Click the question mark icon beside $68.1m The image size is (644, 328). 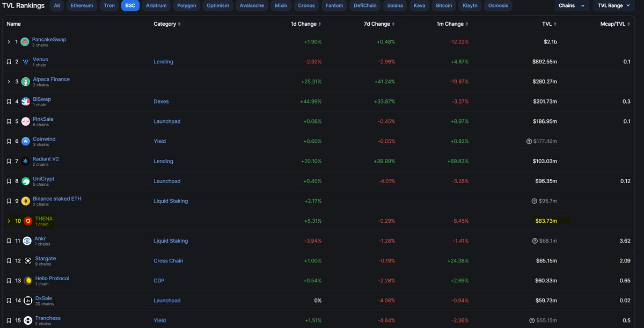click(x=534, y=241)
